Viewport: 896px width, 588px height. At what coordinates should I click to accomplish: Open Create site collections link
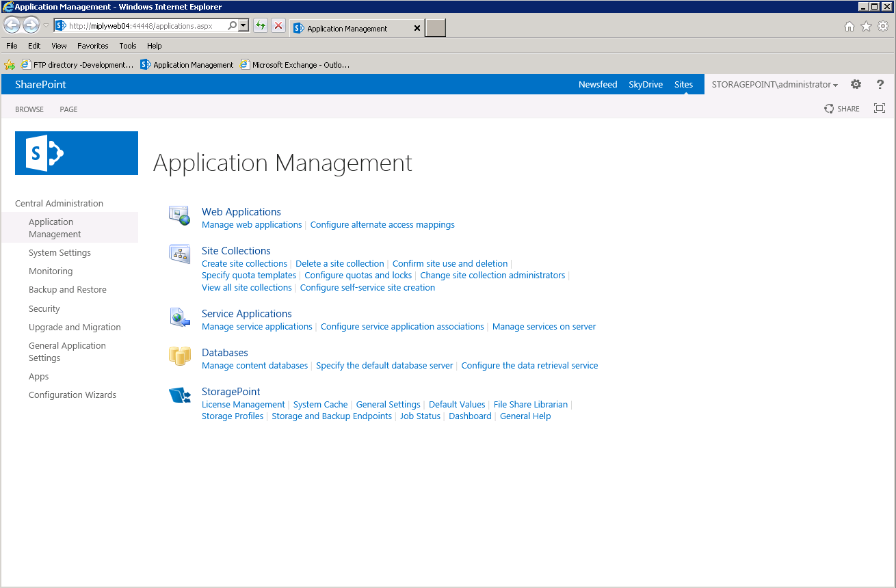click(244, 263)
